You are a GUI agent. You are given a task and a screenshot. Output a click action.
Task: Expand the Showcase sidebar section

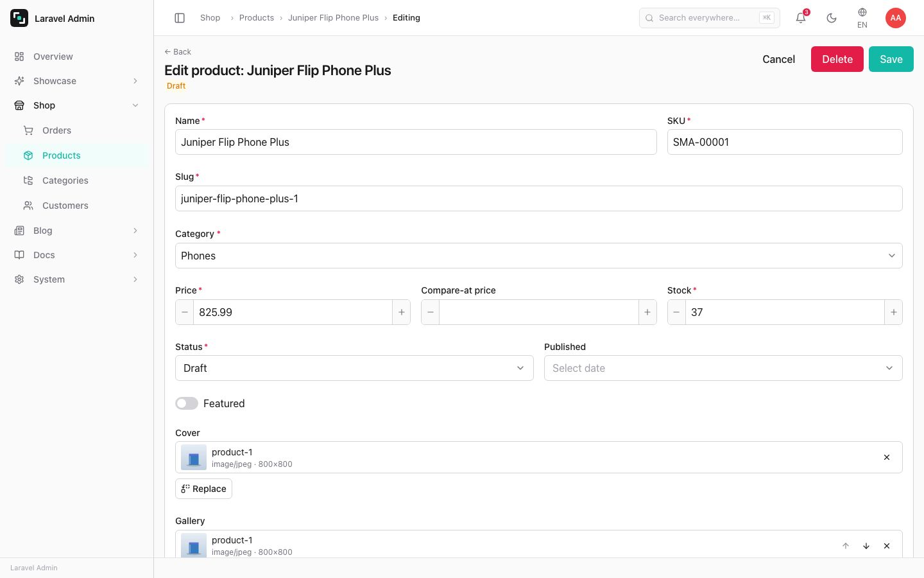77,81
